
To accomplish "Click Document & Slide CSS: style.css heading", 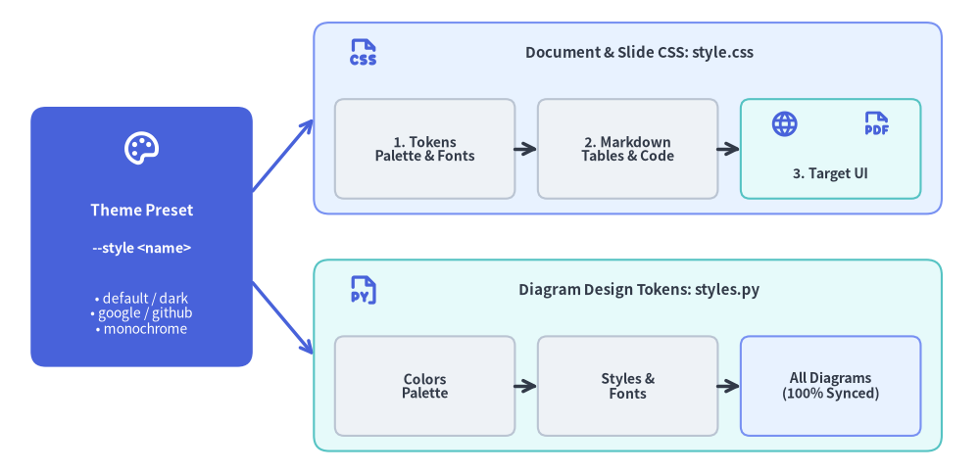I will (639, 52).
